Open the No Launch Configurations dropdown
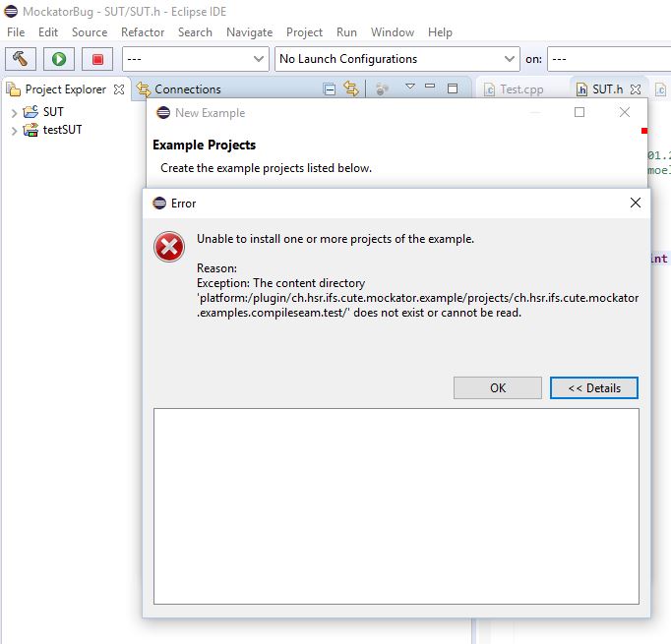Screen dimensions: 671x644 397,59
